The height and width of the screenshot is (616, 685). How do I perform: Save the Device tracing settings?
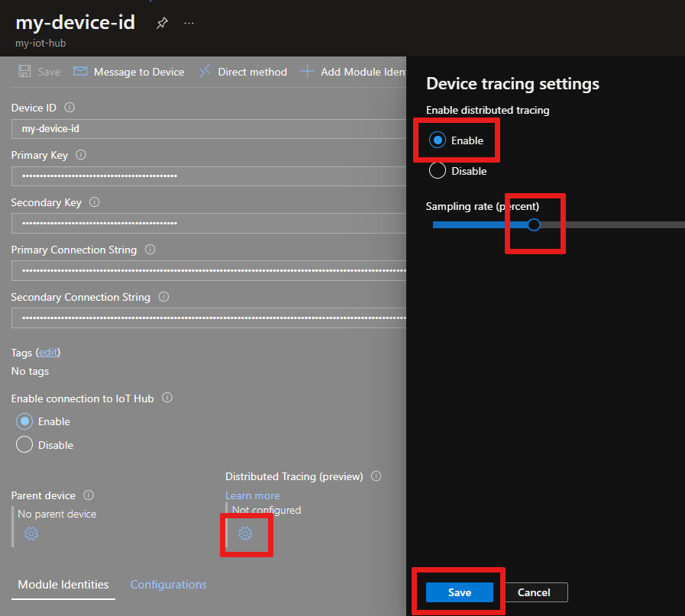click(458, 592)
